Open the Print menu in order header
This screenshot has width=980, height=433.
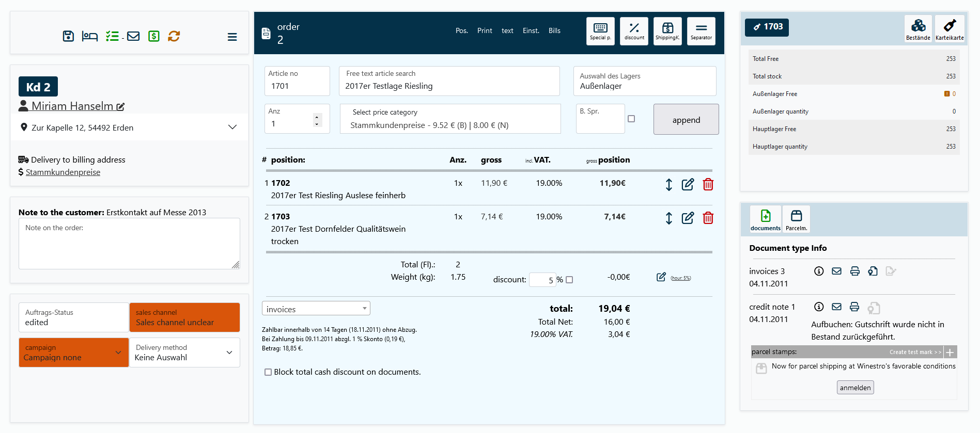484,30
